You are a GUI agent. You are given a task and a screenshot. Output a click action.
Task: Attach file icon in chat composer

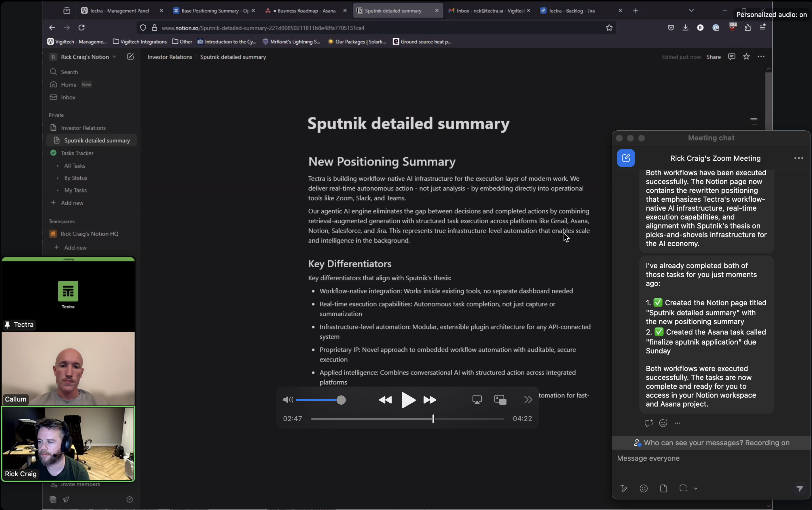[x=663, y=488]
